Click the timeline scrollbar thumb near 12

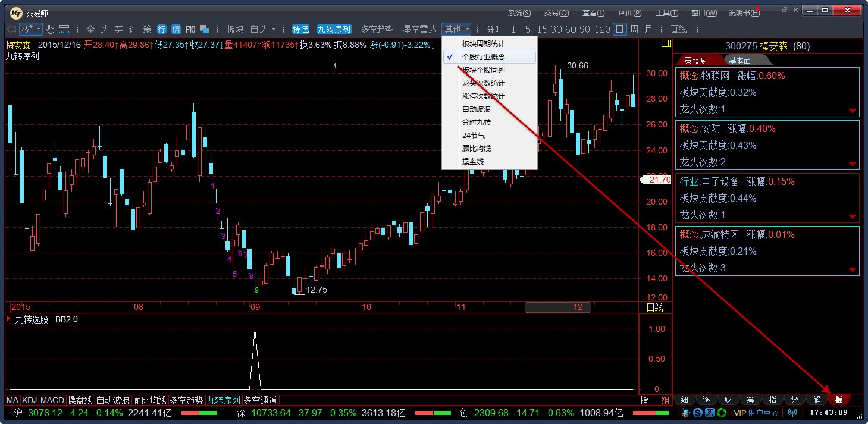[x=557, y=307]
